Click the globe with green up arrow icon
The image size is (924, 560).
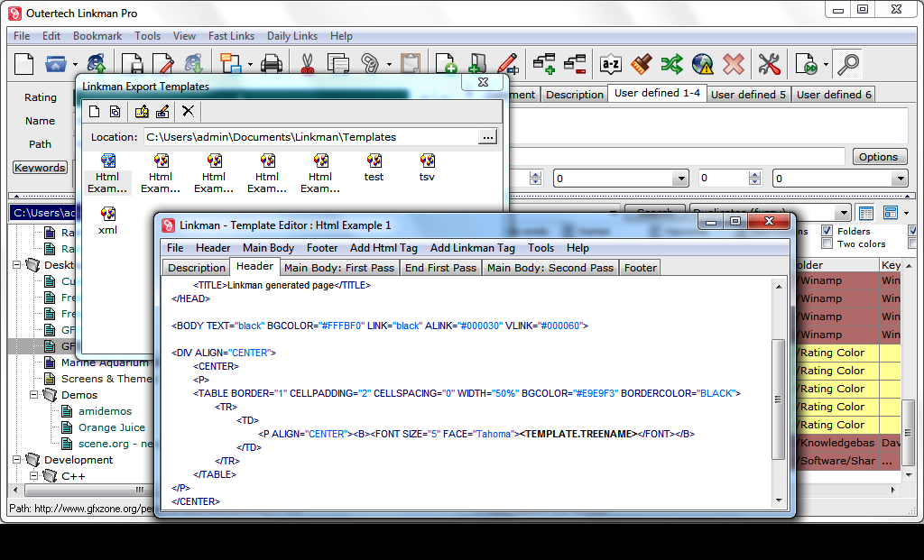tap(96, 64)
